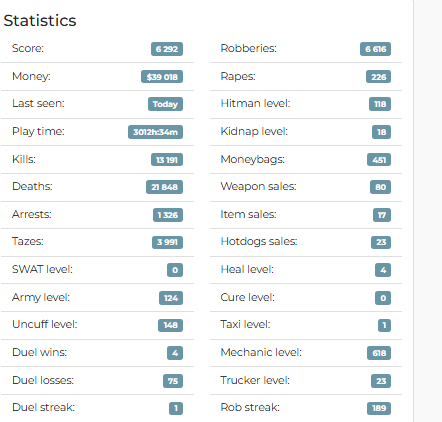Click the Uncuff level badge 148
This screenshot has width=442, height=422.
click(x=170, y=325)
